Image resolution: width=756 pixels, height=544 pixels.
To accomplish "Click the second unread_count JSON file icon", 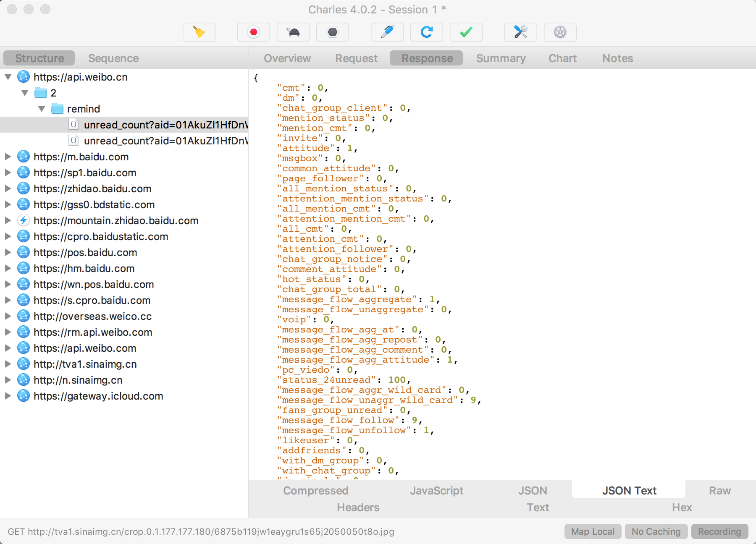I will [x=73, y=141].
